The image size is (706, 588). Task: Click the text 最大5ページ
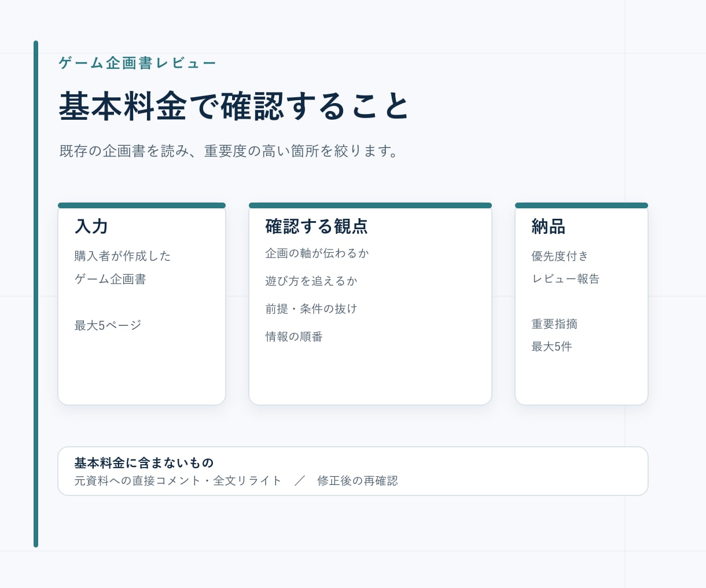(x=108, y=325)
